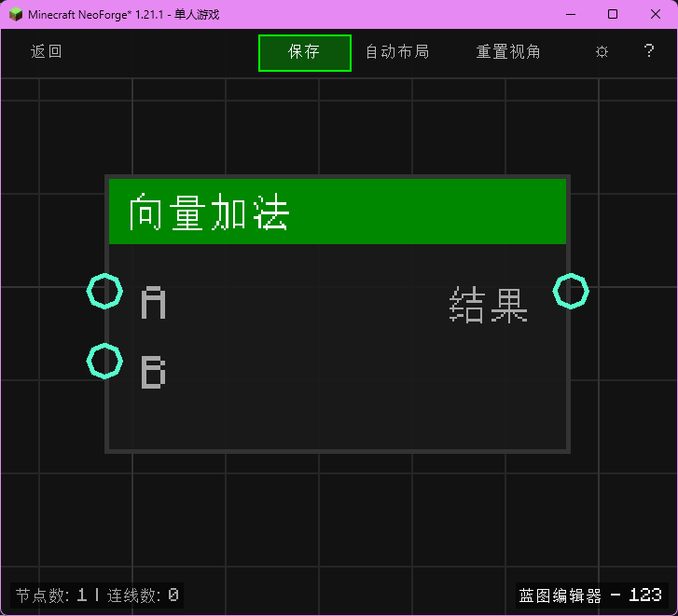
Task: Click the 蓝图编辑器 - 123 title label
Action: [590, 595]
